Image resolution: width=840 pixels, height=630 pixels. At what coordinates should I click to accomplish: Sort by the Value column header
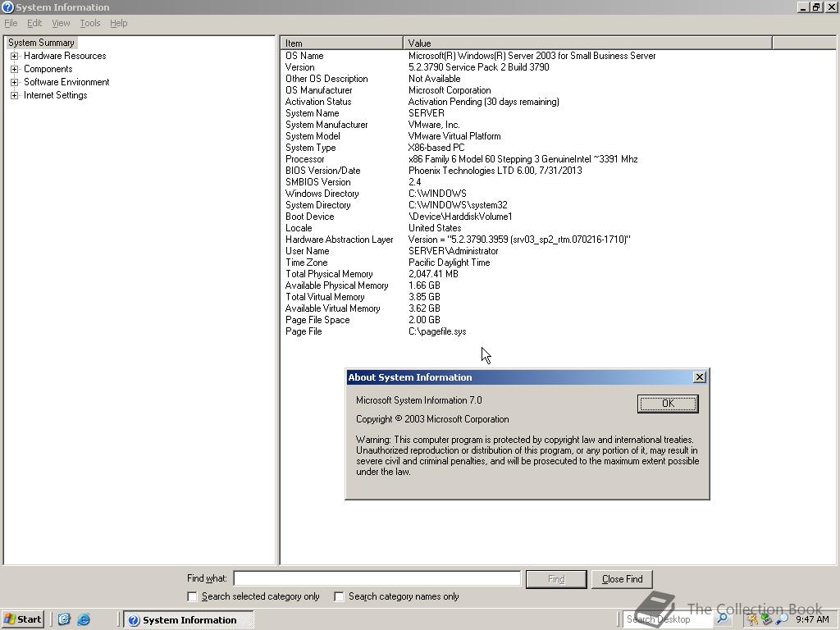click(x=587, y=43)
